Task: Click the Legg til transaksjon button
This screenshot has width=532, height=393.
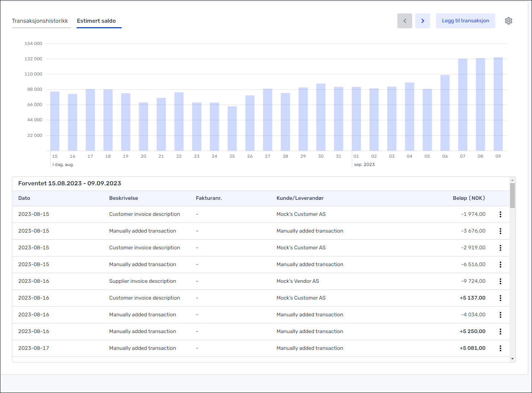Action: click(465, 21)
